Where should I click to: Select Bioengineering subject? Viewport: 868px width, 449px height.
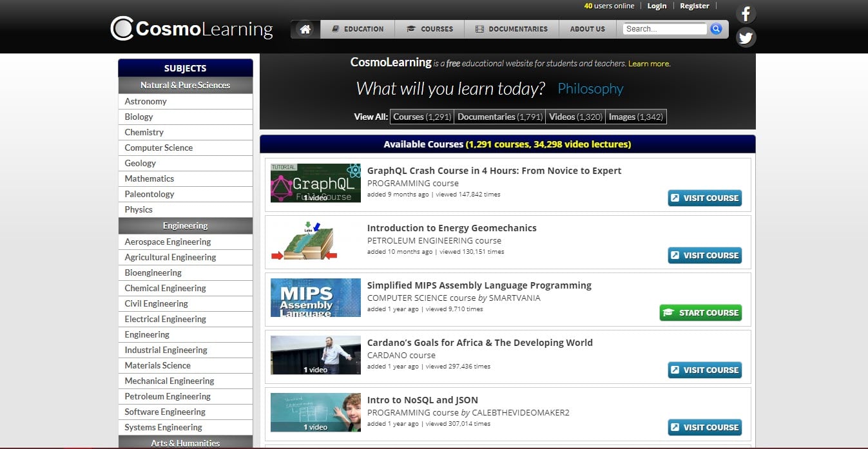click(186, 272)
